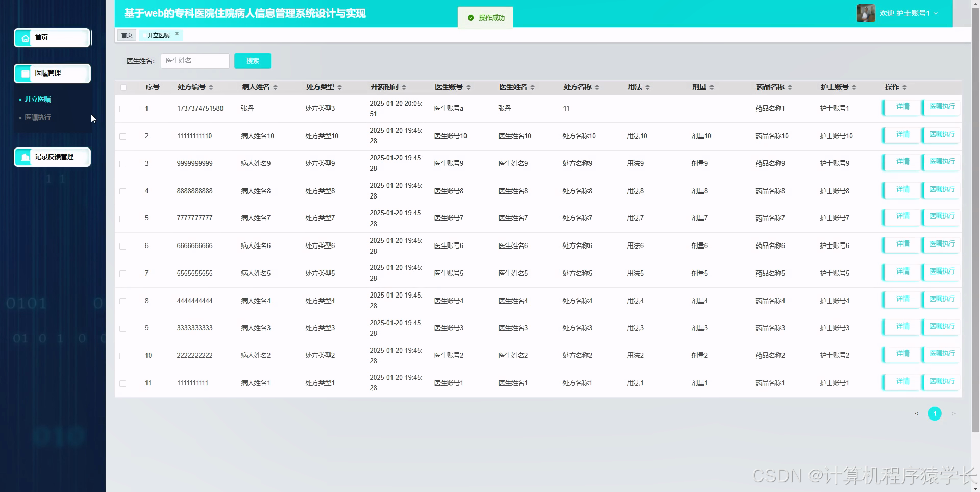The image size is (980, 492).
Task: Click 医嘱执行 for 病人姓名8 row
Action: [941, 190]
